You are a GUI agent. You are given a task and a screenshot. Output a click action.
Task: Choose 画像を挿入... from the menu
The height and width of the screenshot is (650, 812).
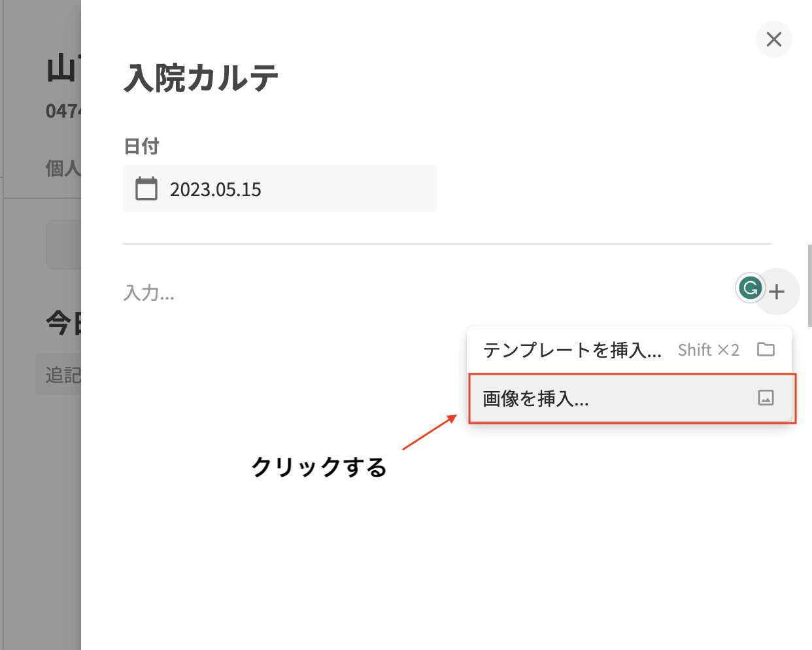536,398
